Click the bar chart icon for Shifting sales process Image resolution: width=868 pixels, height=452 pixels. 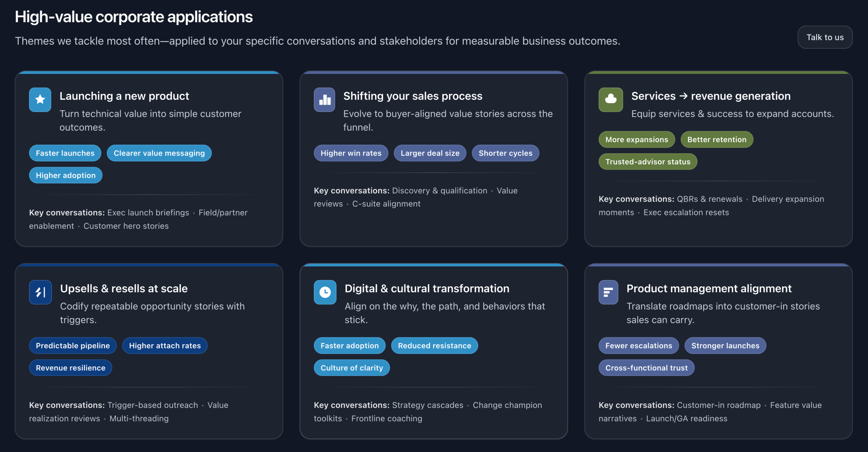324,99
